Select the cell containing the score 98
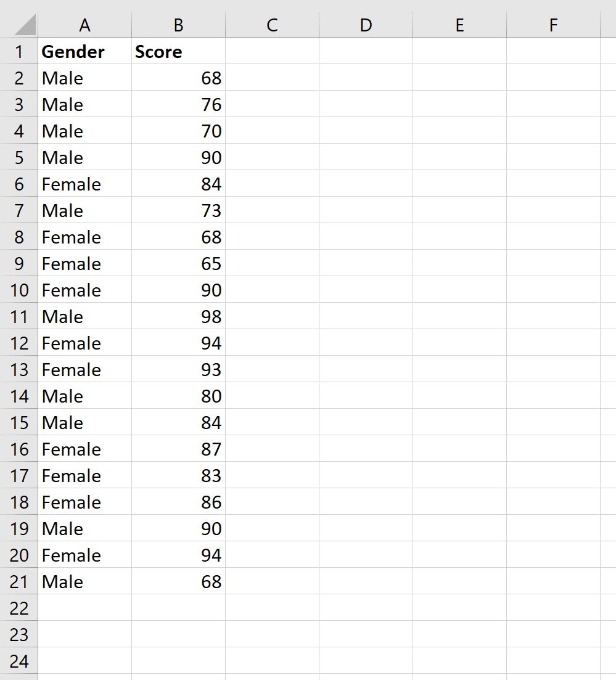 178,316
